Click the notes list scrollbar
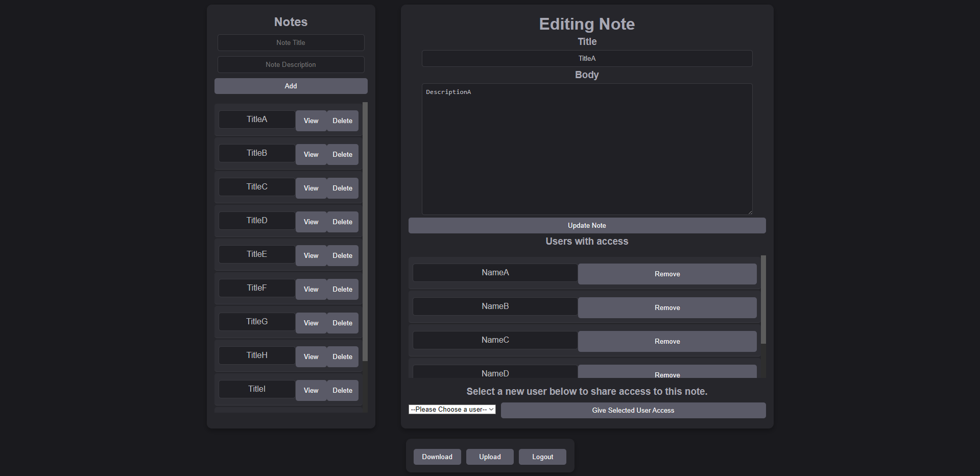This screenshot has height=476, width=980. pos(365,230)
